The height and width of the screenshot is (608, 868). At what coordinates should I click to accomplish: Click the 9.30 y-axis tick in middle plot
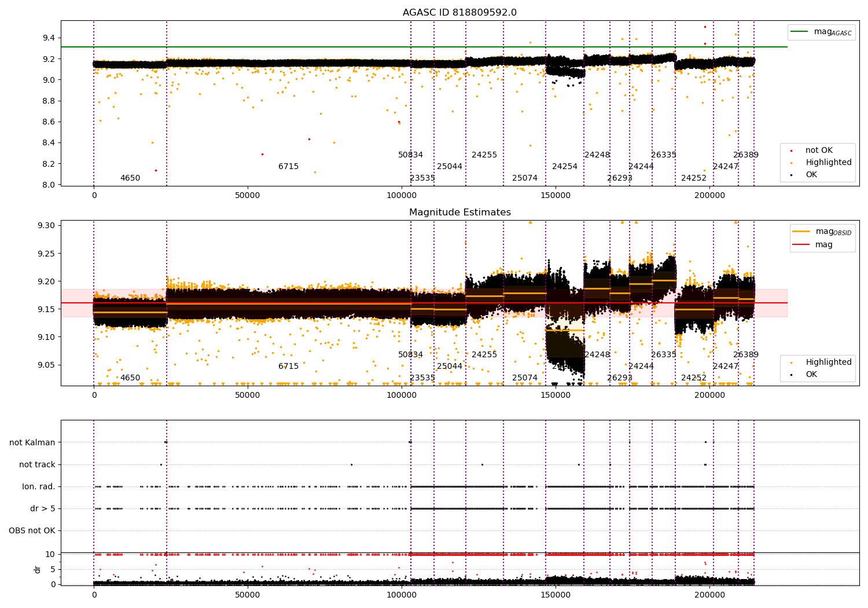46,225
